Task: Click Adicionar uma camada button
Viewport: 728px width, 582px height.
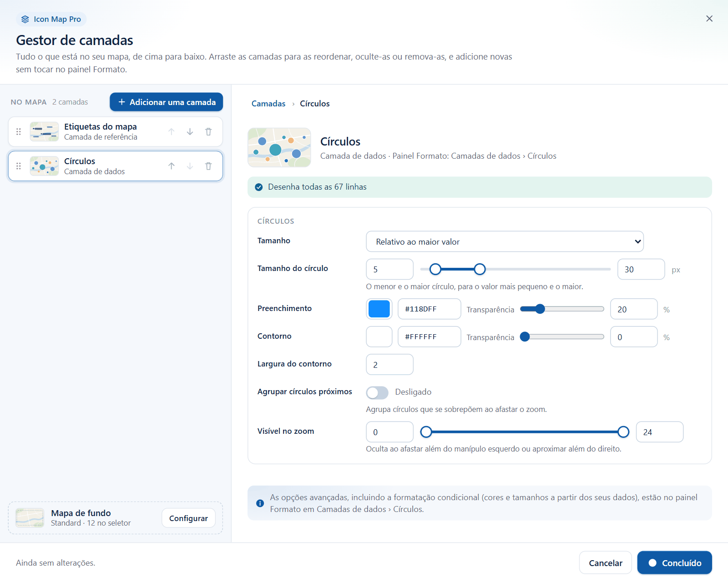Action: pyautogui.click(x=167, y=102)
